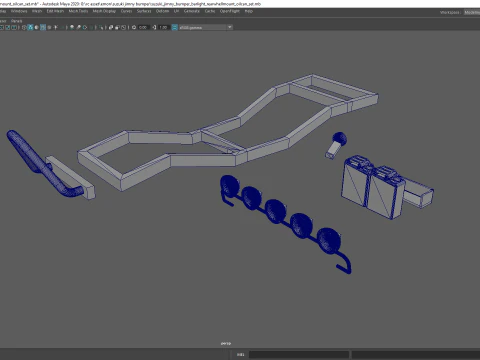This screenshot has height=360, width=480.
Task: Edit the Gamma value field 1.00
Action: [164, 27]
